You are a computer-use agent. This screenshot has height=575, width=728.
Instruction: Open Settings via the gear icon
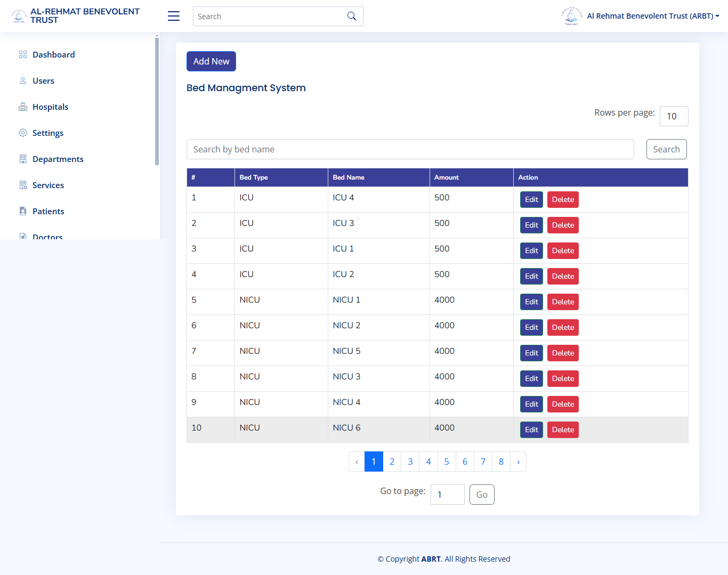click(22, 133)
